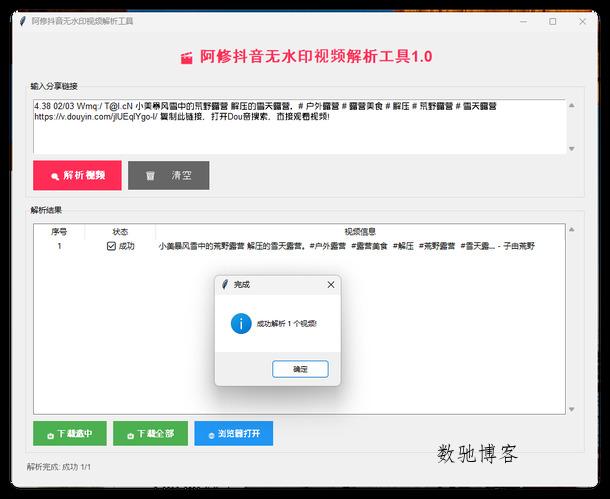610x499 pixels.
Task: Click the dialog message 成功解析 1 个视频
Action: tap(287, 324)
